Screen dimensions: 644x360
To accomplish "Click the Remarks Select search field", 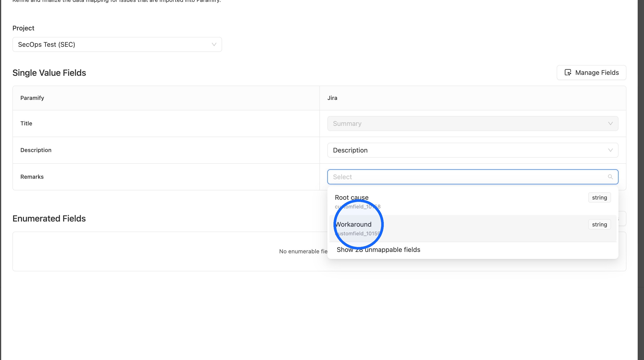I will click(472, 177).
